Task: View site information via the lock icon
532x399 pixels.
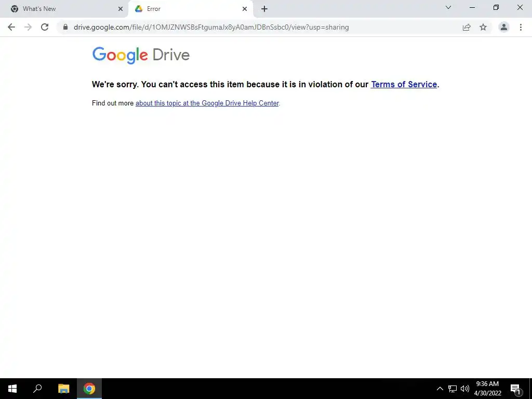Action: tap(65, 27)
